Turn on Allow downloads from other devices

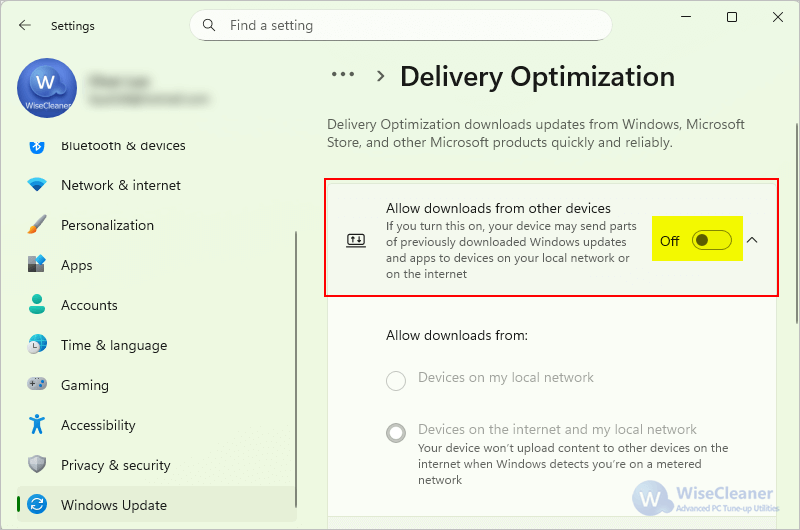point(712,240)
